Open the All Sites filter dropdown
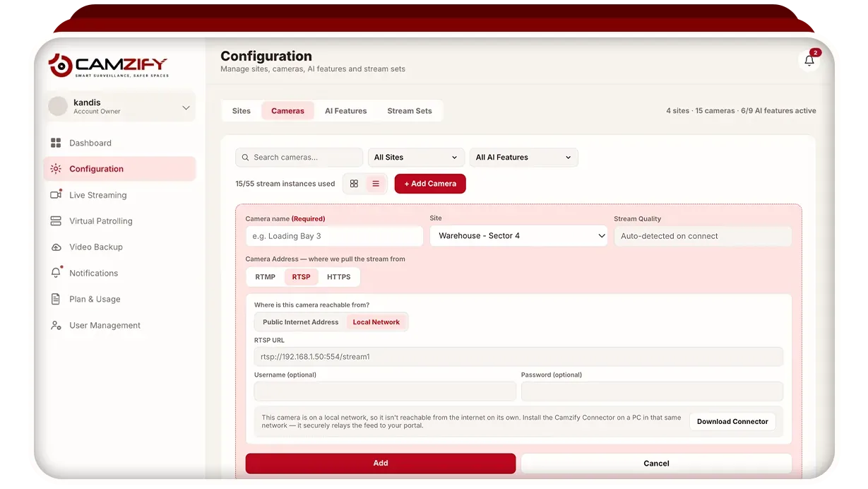Screen dimensions: 868x489 pyautogui.click(x=416, y=158)
